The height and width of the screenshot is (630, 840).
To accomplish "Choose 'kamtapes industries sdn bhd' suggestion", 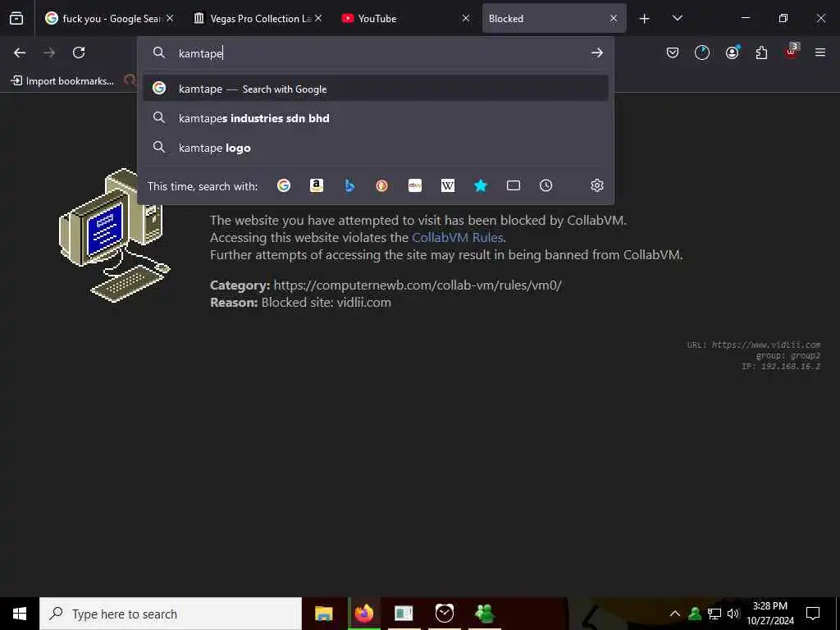I will [x=376, y=118].
